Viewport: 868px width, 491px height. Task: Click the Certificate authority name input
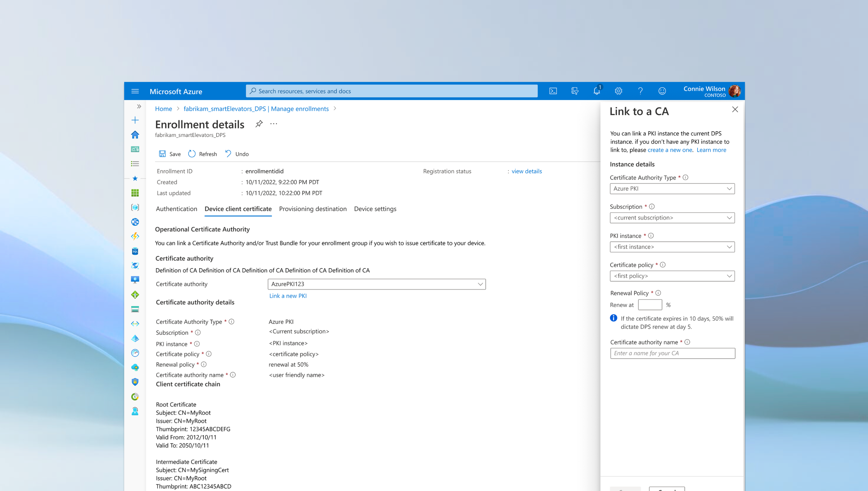point(672,353)
